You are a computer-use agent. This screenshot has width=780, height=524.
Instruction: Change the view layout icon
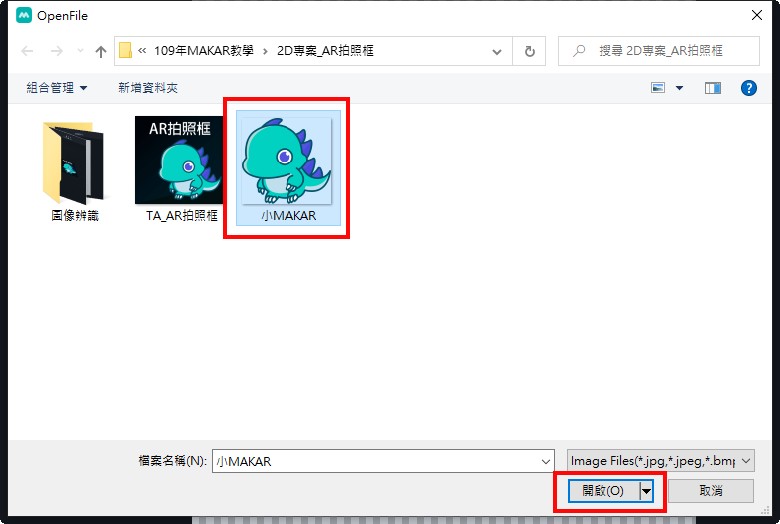click(658, 88)
